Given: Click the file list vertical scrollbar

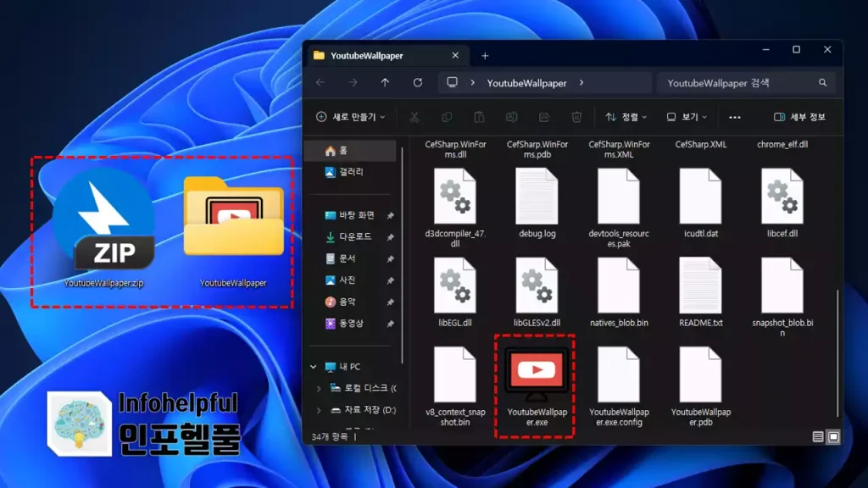Looking at the screenshot, I should coord(838,353).
